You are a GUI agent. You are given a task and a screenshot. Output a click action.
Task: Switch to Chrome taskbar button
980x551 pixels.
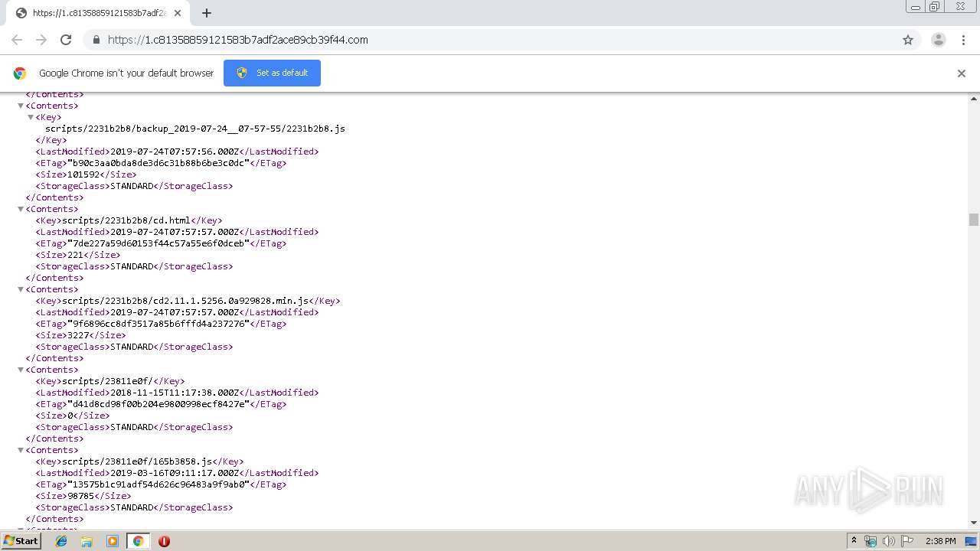(138, 541)
